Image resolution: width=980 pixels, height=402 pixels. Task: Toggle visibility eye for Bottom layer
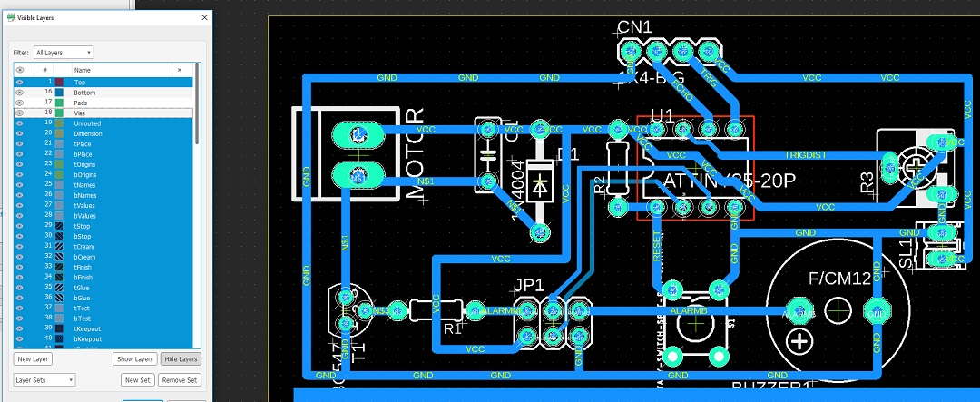[x=19, y=93]
